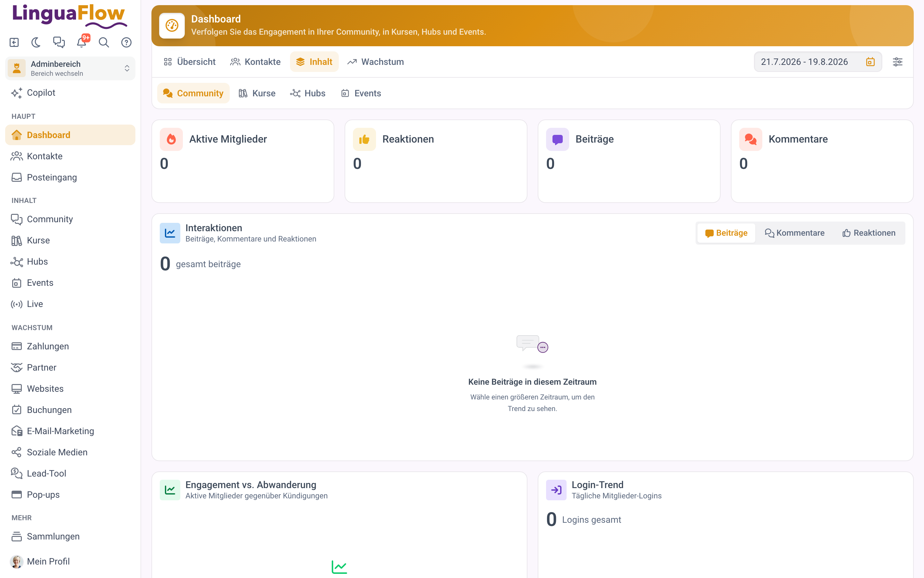Image resolution: width=924 pixels, height=578 pixels.
Task: Click the Interaktionen chart icon
Action: point(170,233)
